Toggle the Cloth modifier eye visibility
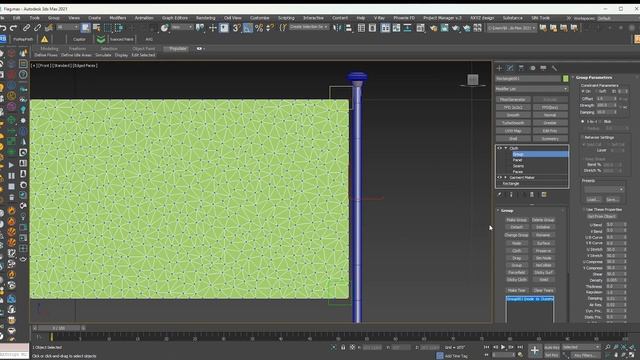The image size is (640, 360). (500, 148)
